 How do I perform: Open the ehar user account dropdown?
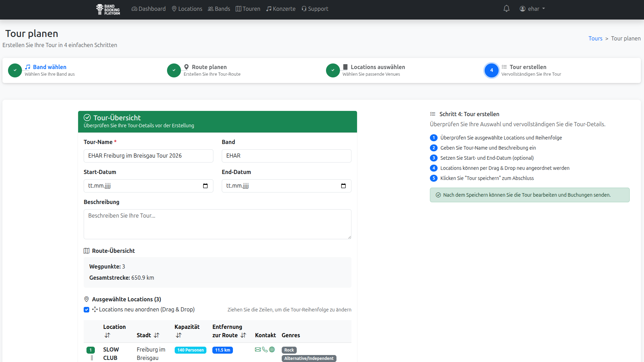click(532, 9)
